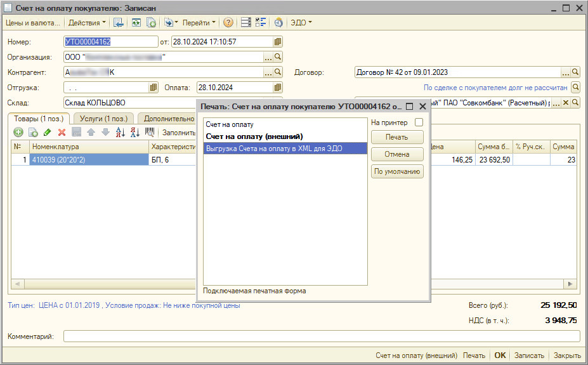Click the clock and timer icon before ЭДО
This screenshot has height=365, width=588.
coord(278,22)
